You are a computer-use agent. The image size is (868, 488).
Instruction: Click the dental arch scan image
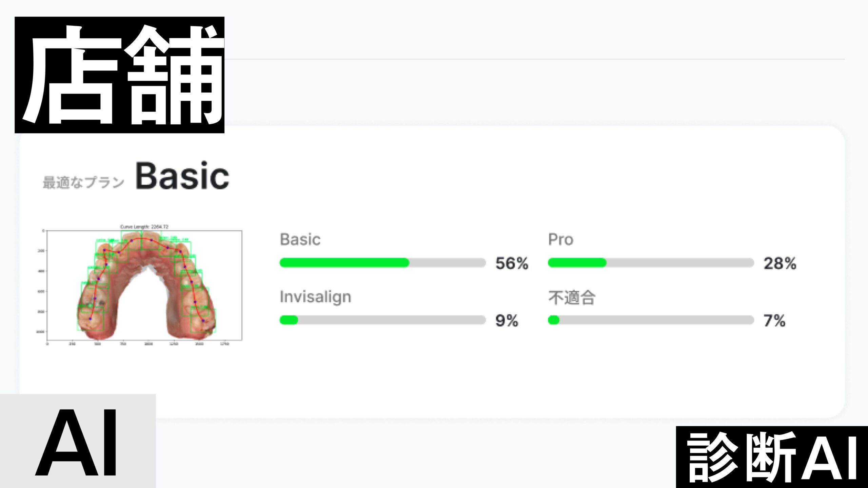pos(144,285)
